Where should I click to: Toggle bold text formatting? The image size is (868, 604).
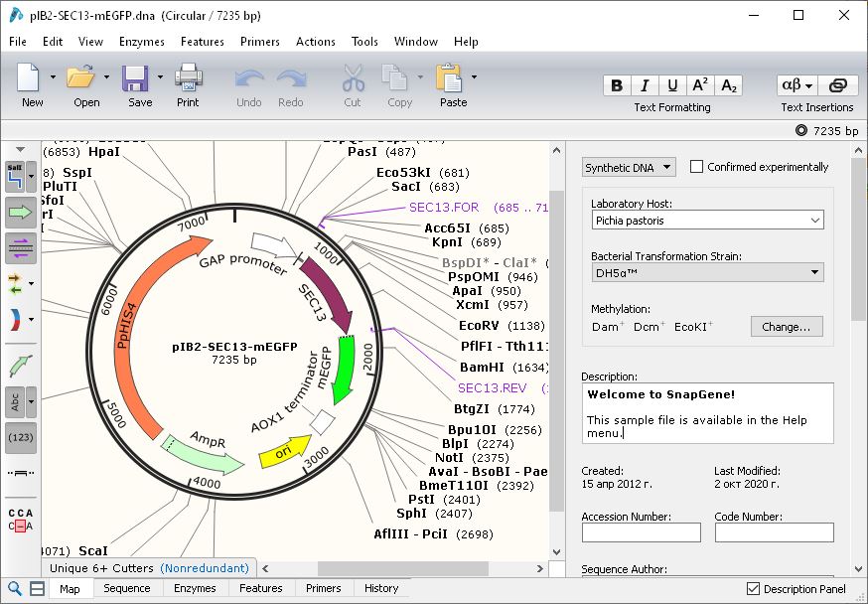[x=617, y=86]
